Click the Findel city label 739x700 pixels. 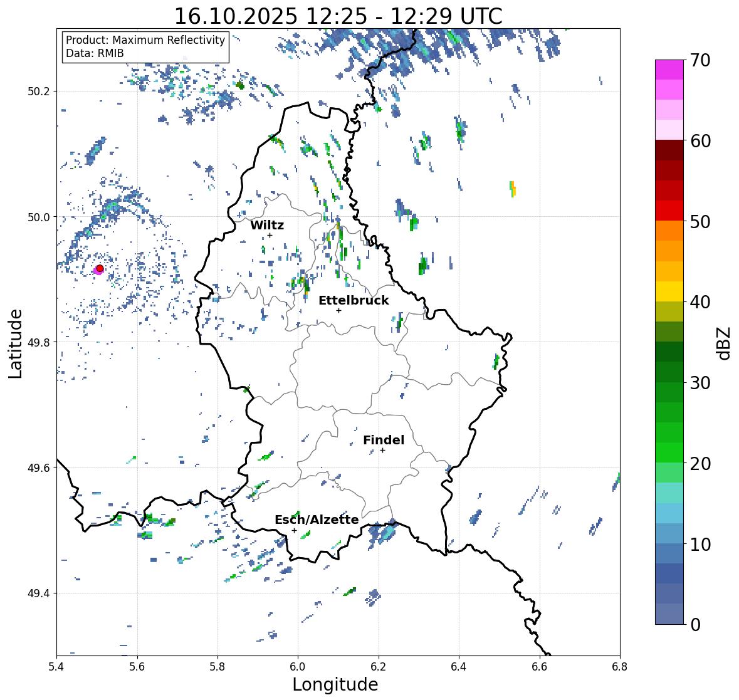pos(383,440)
